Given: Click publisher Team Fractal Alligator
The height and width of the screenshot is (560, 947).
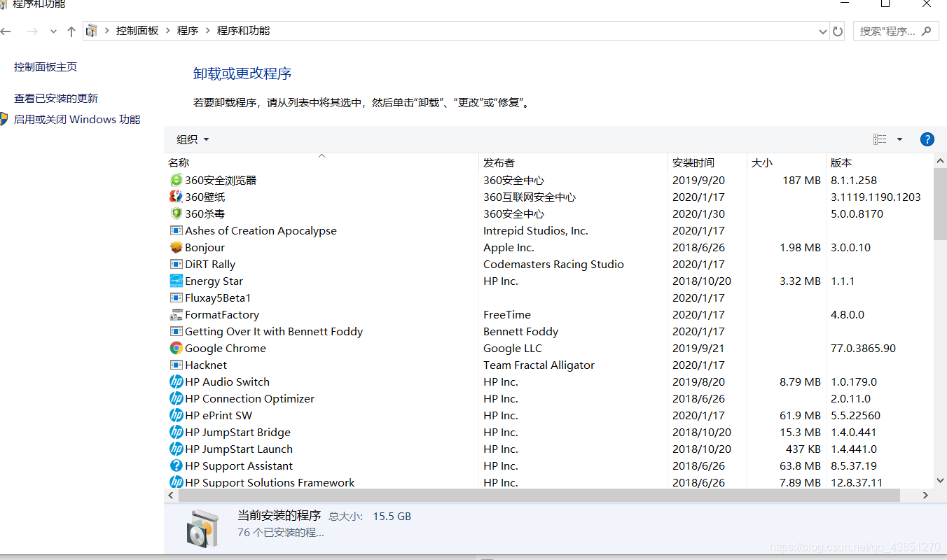Looking at the screenshot, I should click(539, 365).
